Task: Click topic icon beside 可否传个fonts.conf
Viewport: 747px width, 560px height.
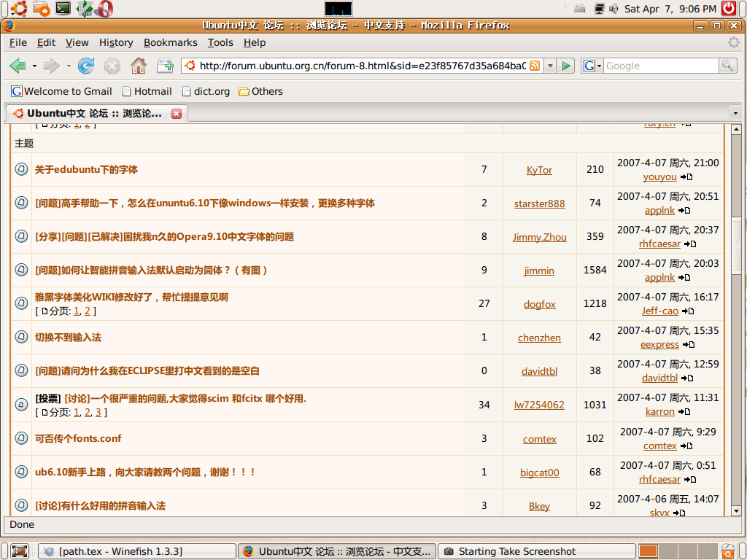Action: click(x=21, y=438)
